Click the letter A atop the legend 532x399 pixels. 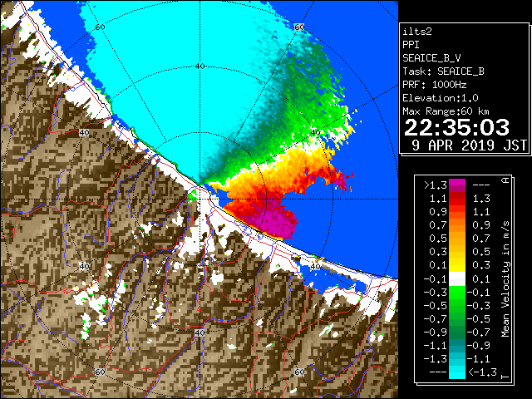(x=505, y=180)
